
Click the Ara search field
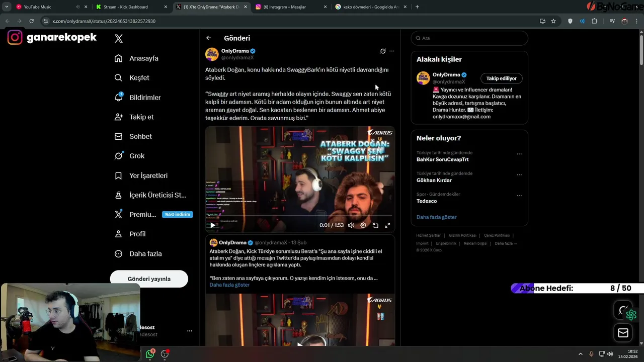[469, 38]
